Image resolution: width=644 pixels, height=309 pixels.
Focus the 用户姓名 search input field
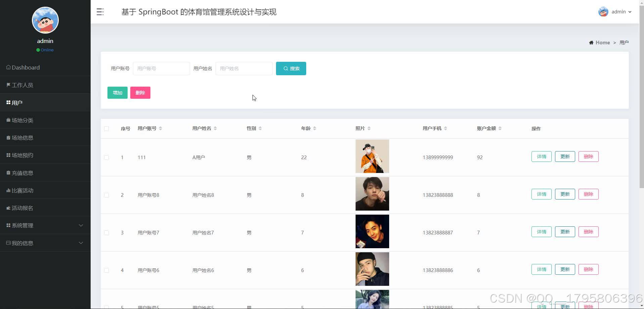point(244,69)
